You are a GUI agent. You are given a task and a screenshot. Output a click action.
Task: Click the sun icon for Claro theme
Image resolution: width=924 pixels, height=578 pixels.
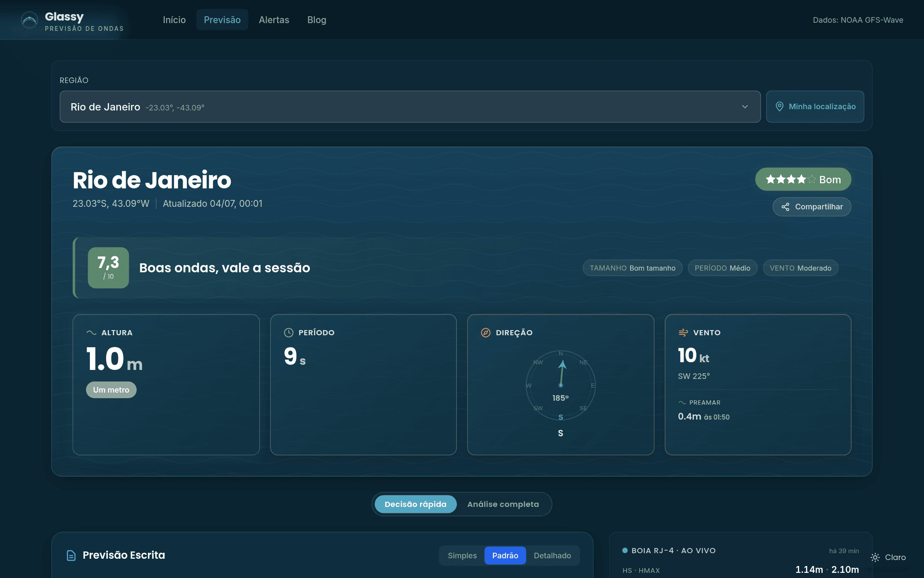tap(875, 557)
